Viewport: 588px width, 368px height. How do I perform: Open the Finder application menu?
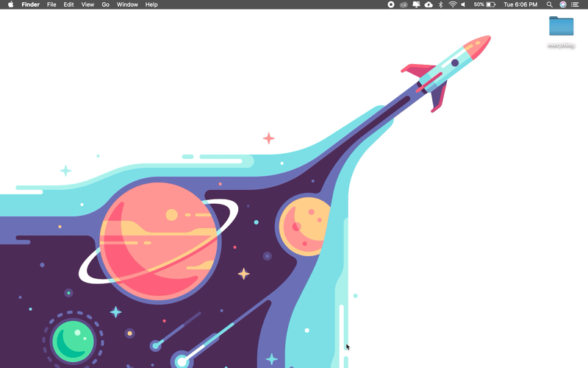[x=30, y=4]
